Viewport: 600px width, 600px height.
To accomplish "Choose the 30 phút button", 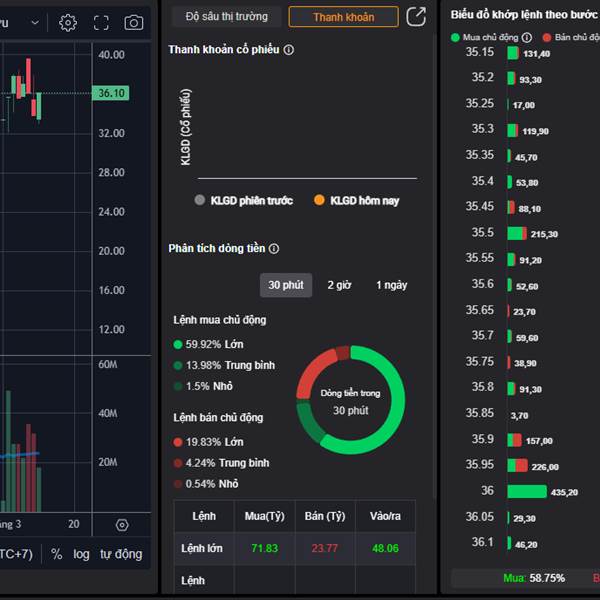I will [x=286, y=285].
